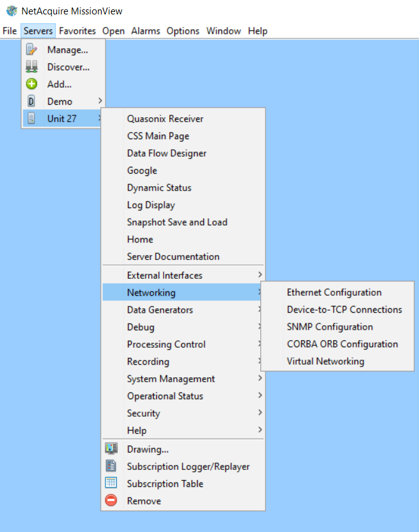Screen dimensions: 419x532
Task: Expand the Security submenu arrow
Action: [x=260, y=412]
